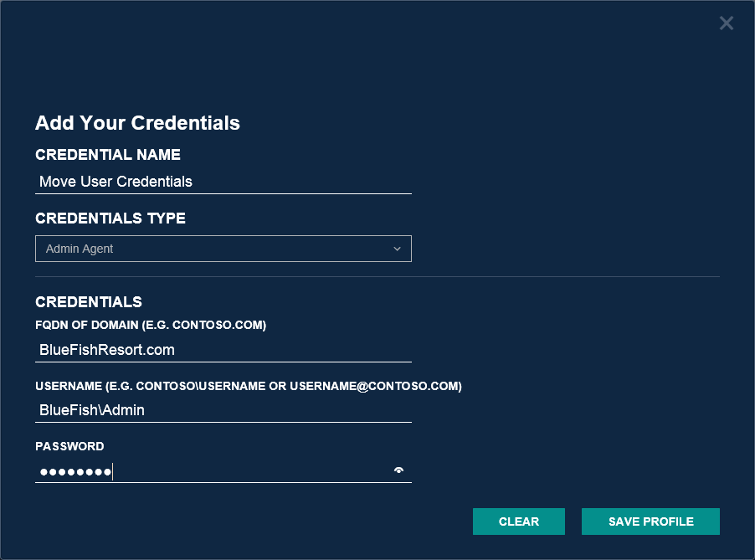Select the Admin Agent value text
755x560 pixels.
(80, 249)
